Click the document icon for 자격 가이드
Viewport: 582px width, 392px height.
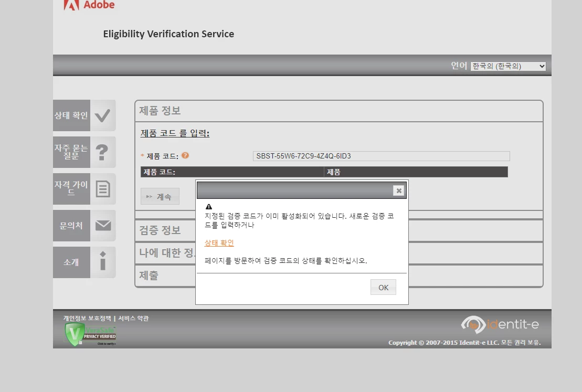point(103,188)
